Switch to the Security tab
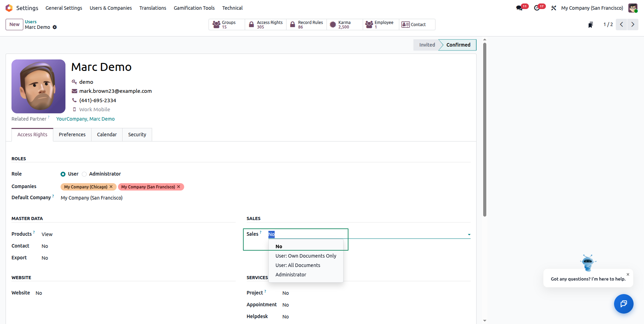 click(x=137, y=135)
